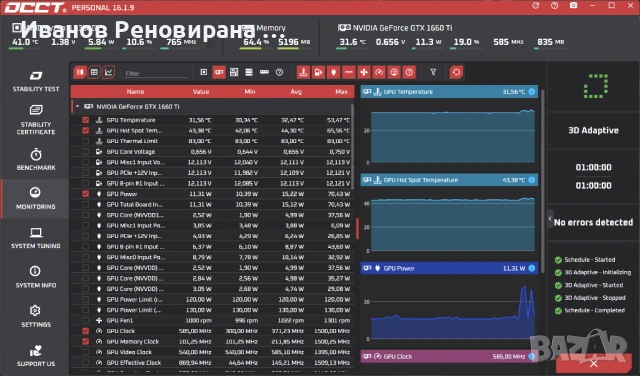Uncheck the GPU Temperature checkbox
Viewport: 640px width, 376px height.
click(x=85, y=120)
